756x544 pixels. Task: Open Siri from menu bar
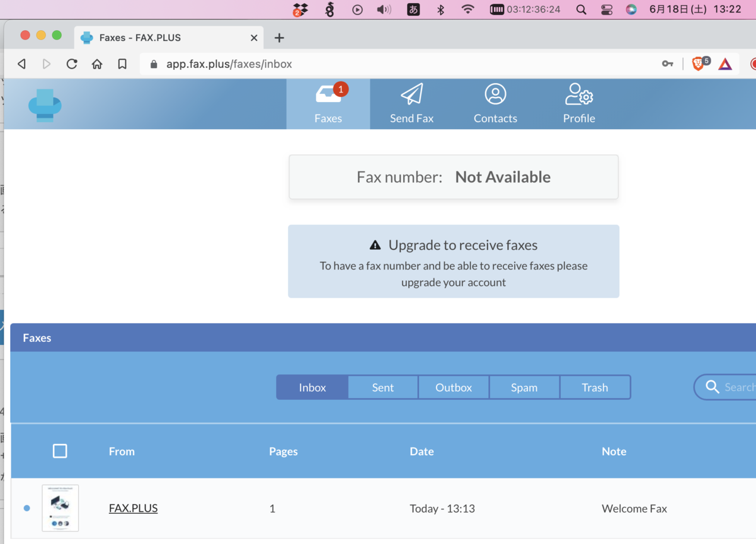coord(631,9)
